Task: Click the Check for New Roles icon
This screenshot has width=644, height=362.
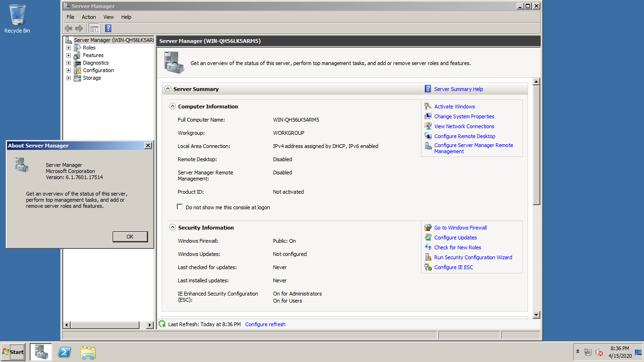Action: point(428,247)
